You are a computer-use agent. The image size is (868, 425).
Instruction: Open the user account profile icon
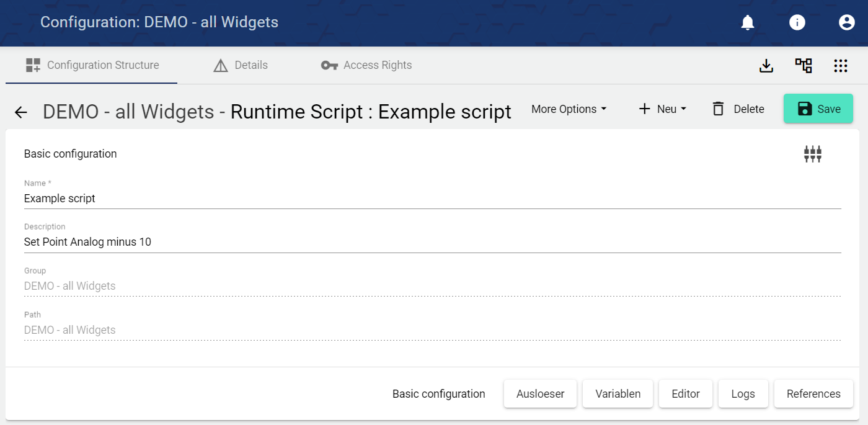846,23
